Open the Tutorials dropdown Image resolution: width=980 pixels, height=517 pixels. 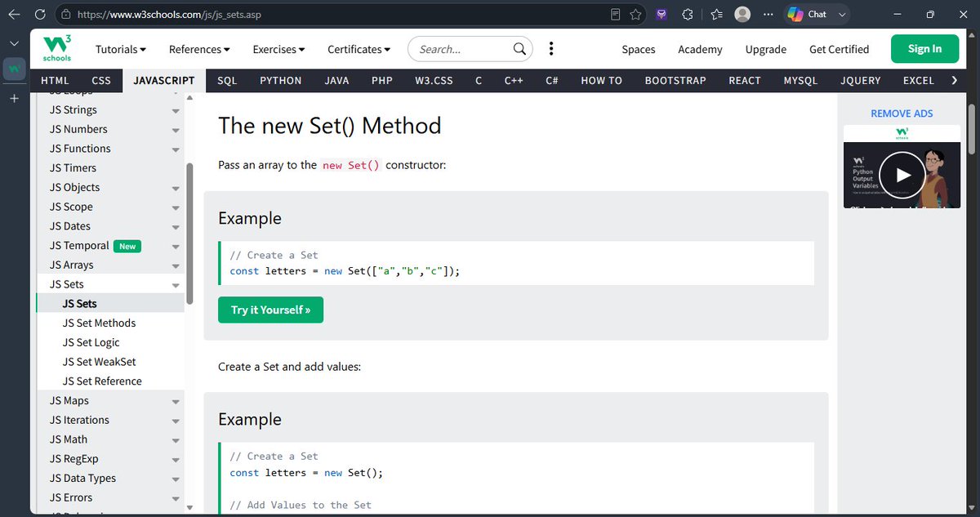[121, 49]
